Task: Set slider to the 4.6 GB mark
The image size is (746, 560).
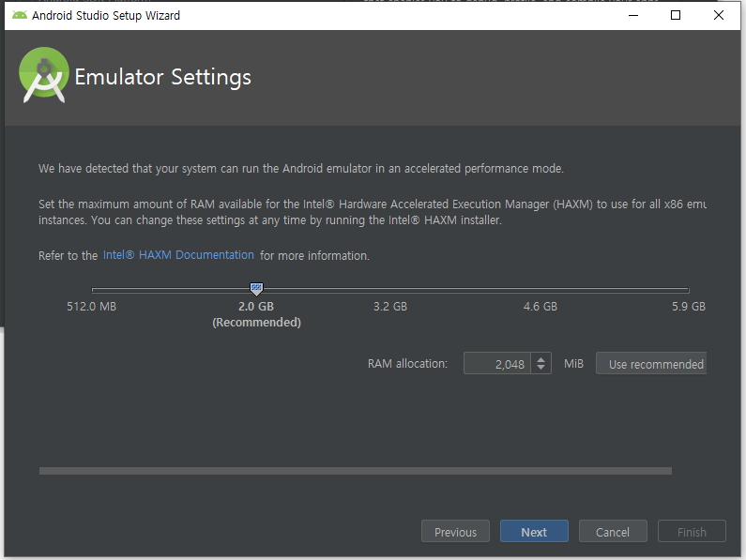Action: pyautogui.click(x=540, y=290)
